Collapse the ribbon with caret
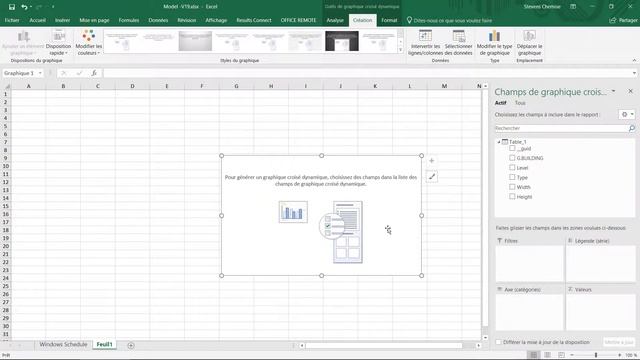This screenshot has width=640, height=360. tap(634, 60)
